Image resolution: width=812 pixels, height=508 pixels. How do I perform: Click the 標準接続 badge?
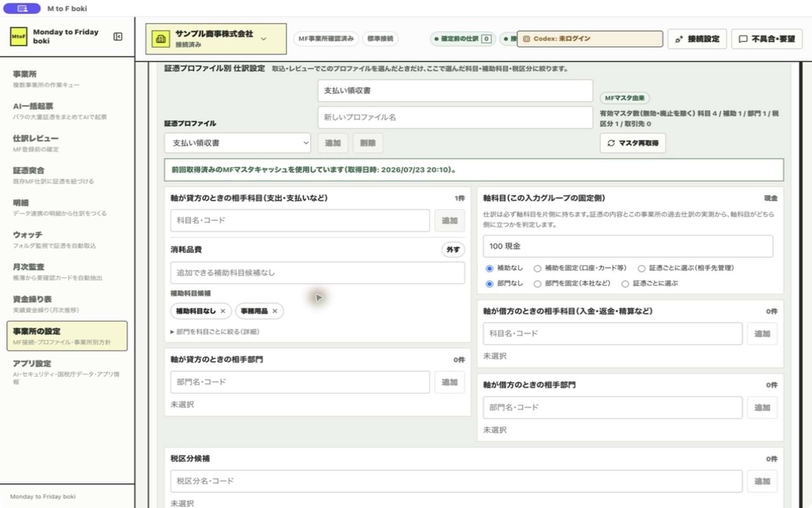(x=380, y=39)
